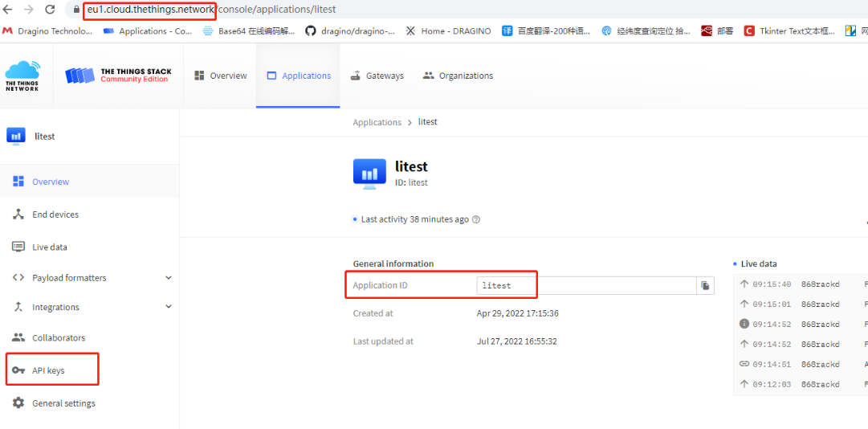Image resolution: width=868 pixels, height=429 pixels.
Task: Open dragino/dragino GitHub bookmark
Action: pyautogui.click(x=350, y=31)
